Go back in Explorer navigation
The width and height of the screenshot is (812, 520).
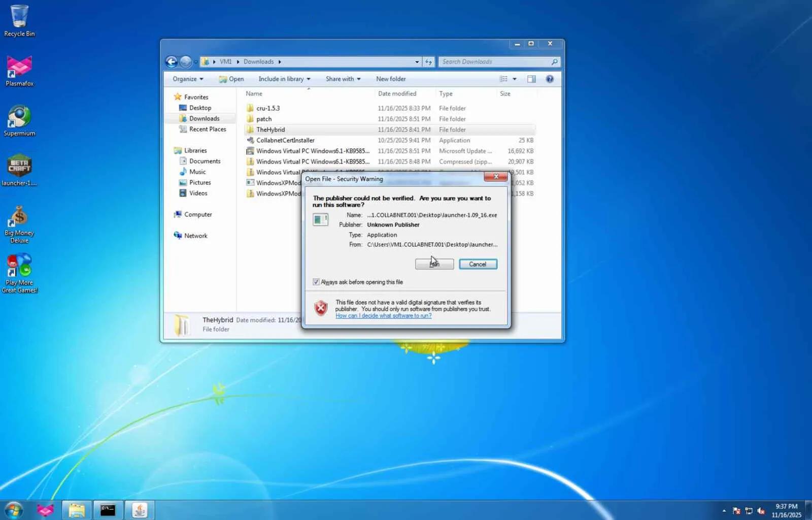pos(172,62)
